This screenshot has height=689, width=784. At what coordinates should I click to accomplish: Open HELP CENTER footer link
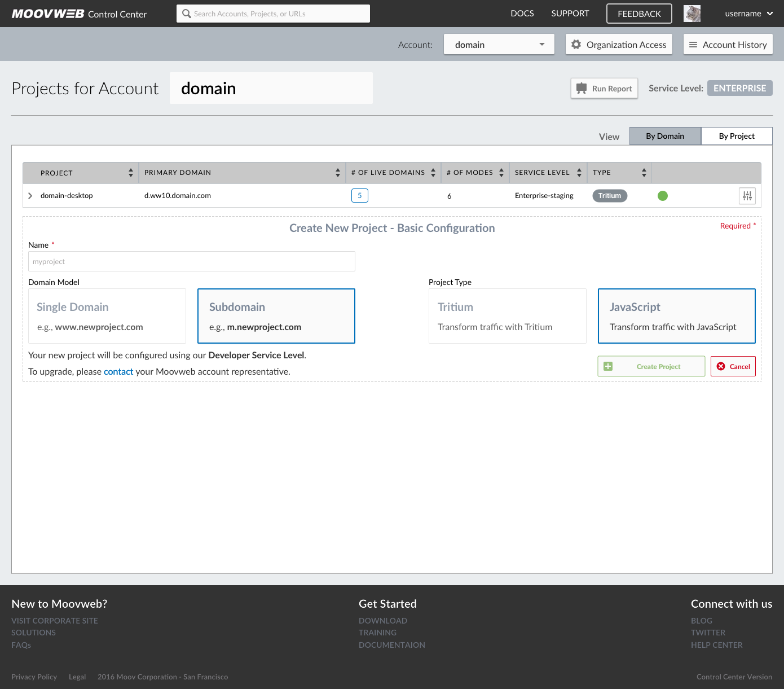[717, 645]
